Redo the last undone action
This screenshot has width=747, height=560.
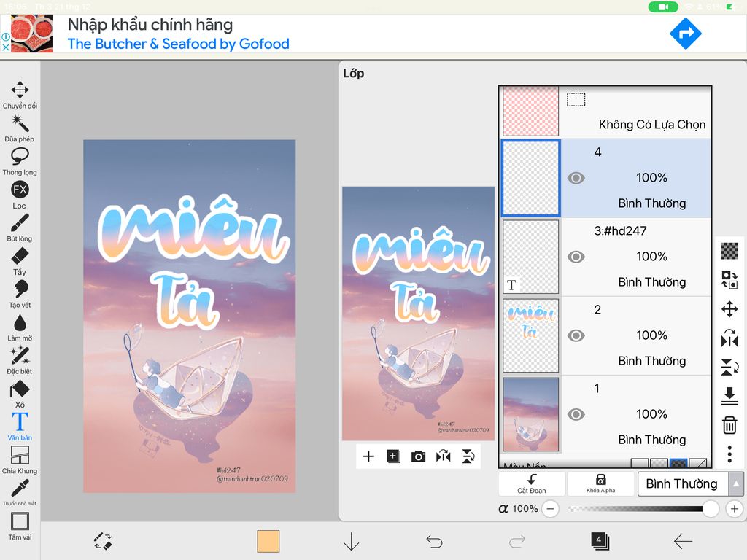[517, 542]
